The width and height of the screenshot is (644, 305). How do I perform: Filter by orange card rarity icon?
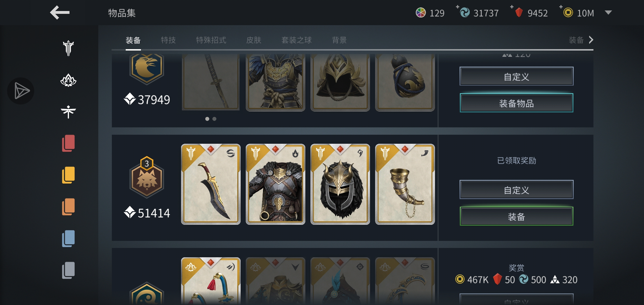[68, 207]
